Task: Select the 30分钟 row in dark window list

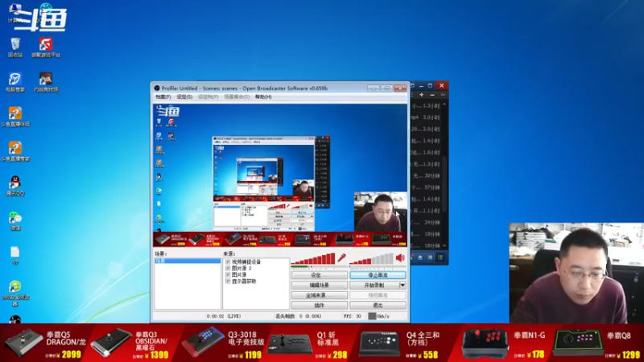Action: coord(427,175)
